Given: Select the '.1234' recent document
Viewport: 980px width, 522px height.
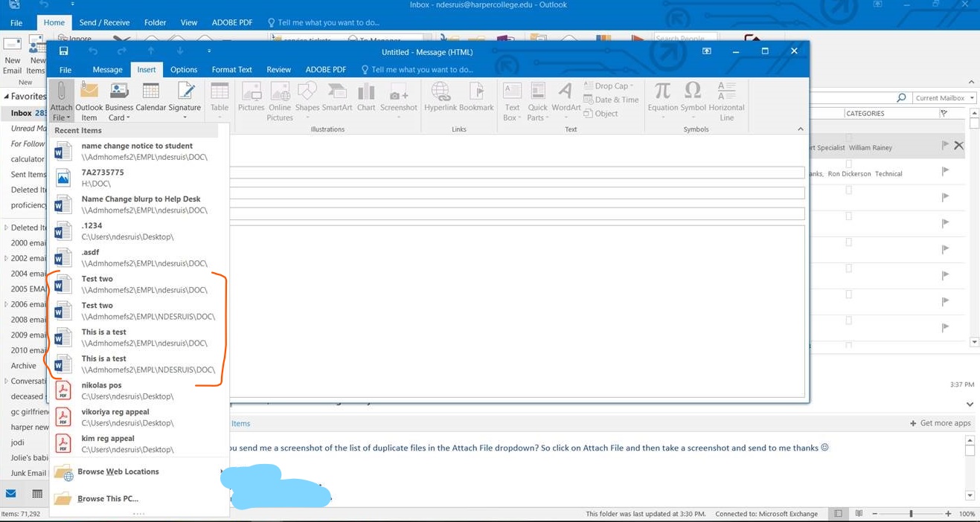Looking at the screenshot, I should (x=139, y=231).
